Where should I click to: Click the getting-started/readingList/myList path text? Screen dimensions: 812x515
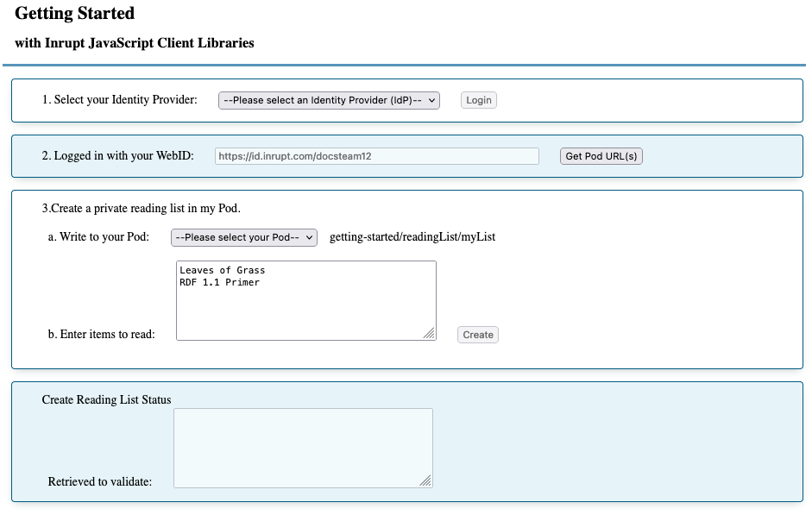[412, 237]
